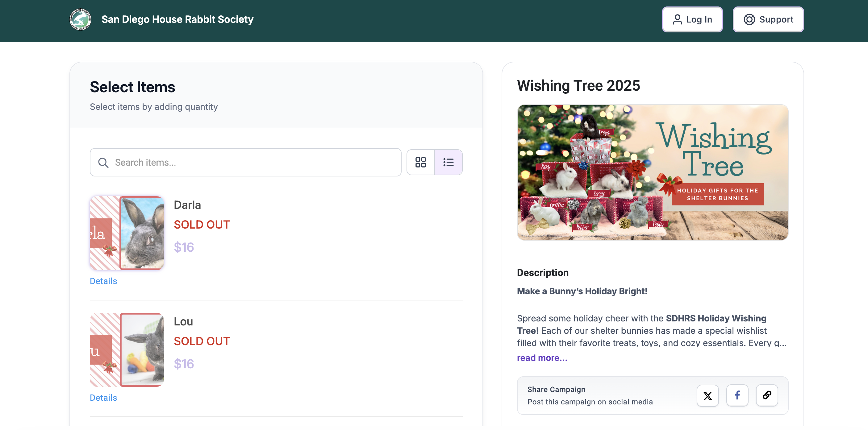Open Lou's Details link
868x430 pixels.
[x=103, y=397]
